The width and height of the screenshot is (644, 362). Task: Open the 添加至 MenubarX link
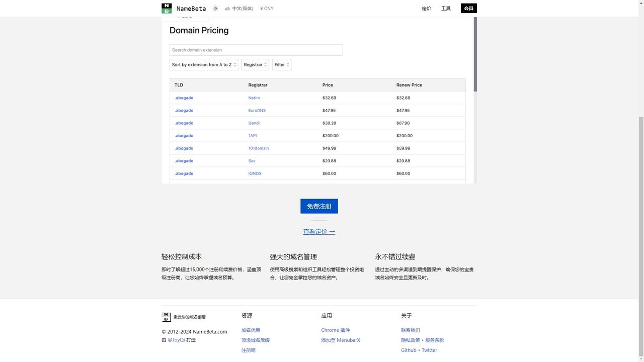point(341,340)
